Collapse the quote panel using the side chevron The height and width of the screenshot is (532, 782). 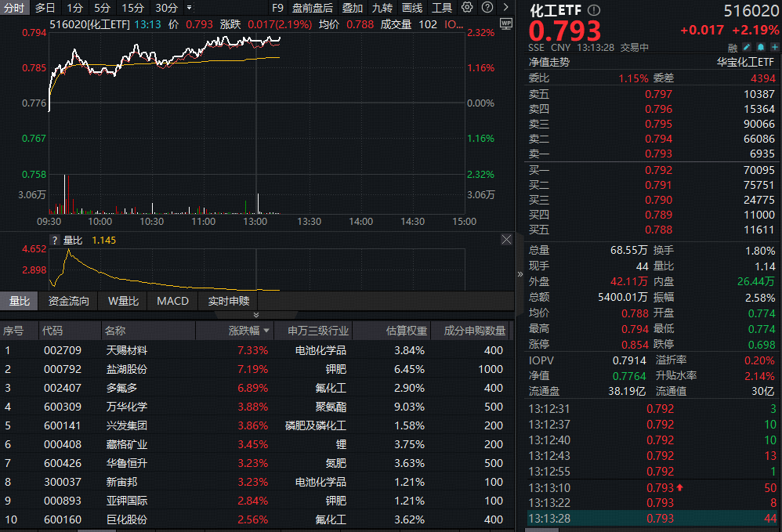520,274
